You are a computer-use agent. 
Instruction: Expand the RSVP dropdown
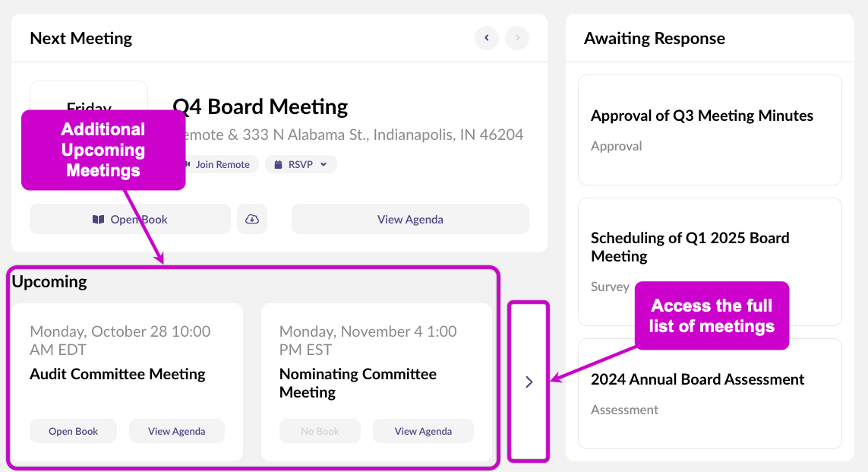click(301, 164)
